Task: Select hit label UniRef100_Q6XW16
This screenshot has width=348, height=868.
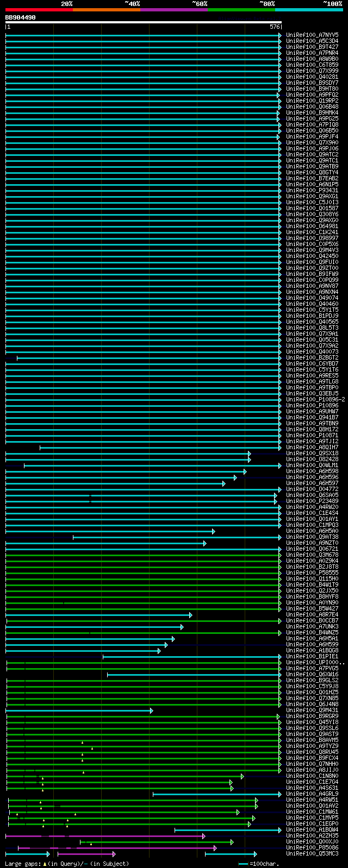Action: pos(312,674)
